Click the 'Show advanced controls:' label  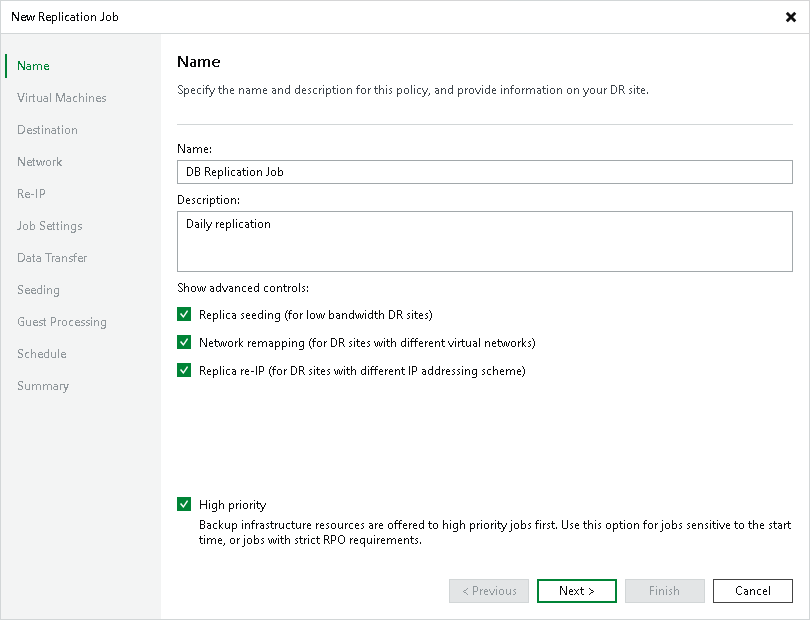tap(243, 288)
